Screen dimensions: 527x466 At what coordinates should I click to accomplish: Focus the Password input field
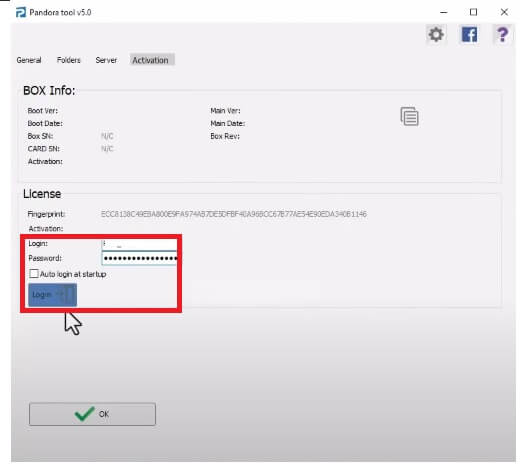(x=139, y=258)
